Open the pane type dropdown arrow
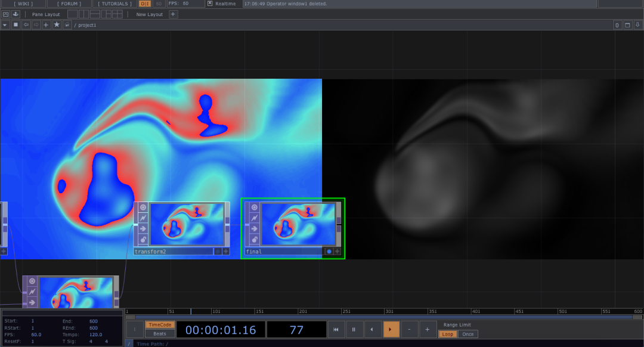Screen dimensions: 644x347 [x=5, y=25]
